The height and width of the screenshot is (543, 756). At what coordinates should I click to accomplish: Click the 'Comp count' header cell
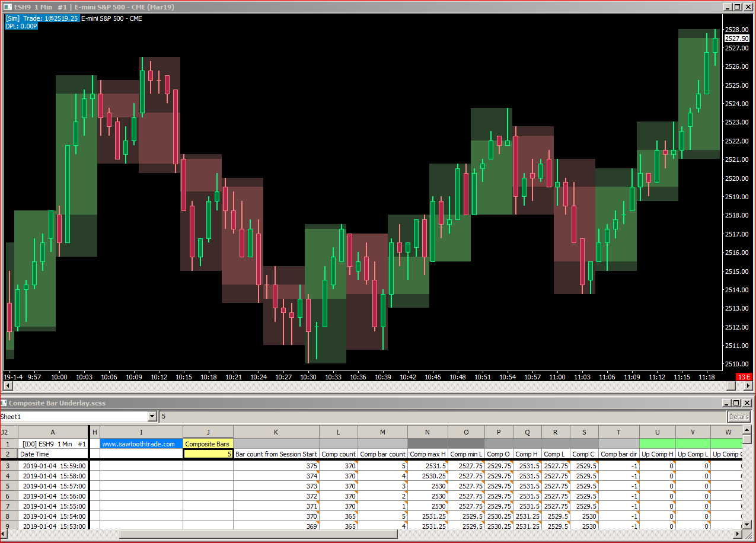coord(339,454)
